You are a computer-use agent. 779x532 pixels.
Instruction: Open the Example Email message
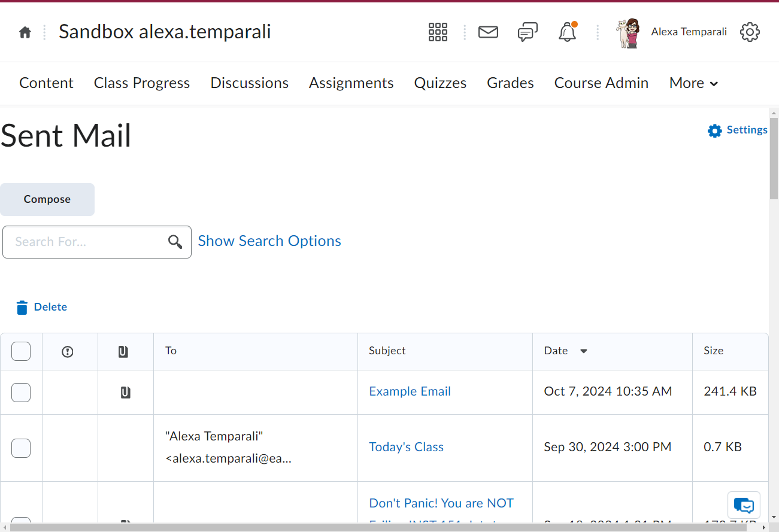410,391
